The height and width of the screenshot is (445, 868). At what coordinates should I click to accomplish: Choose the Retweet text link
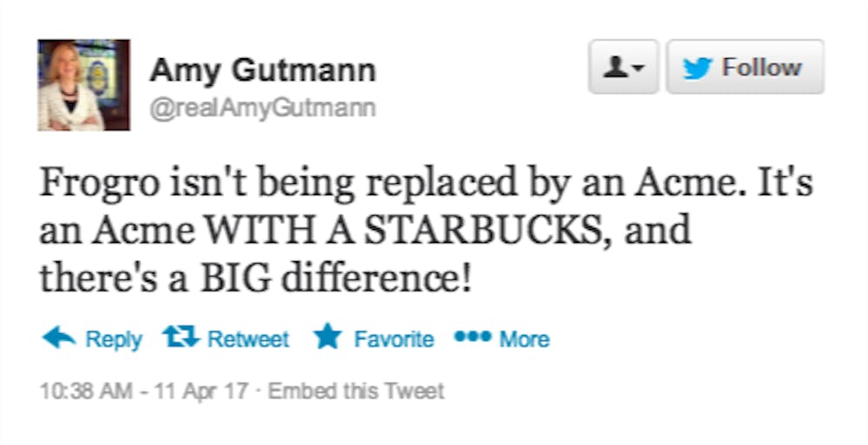pos(248,339)
